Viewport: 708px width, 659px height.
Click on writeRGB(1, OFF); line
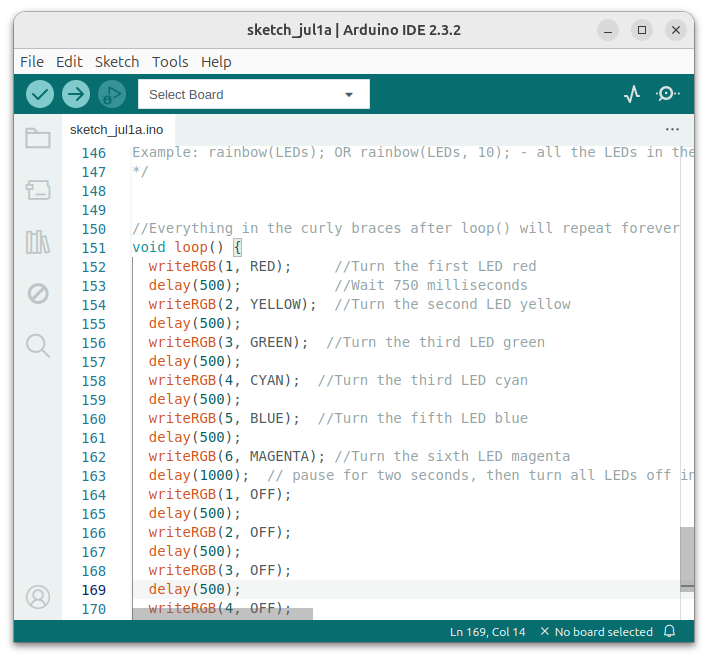220,494
